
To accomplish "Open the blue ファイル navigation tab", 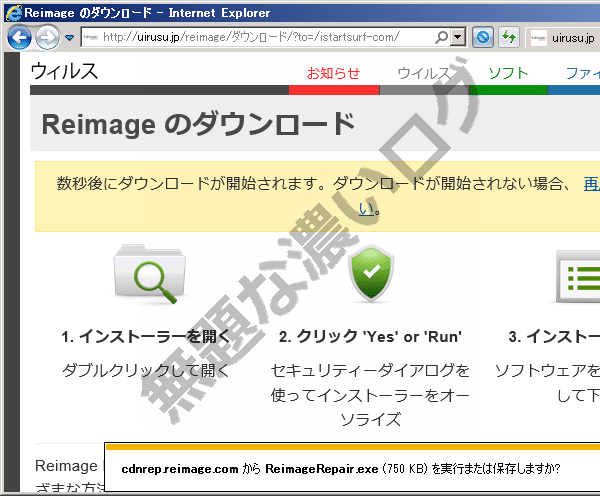I will point(582,73).
